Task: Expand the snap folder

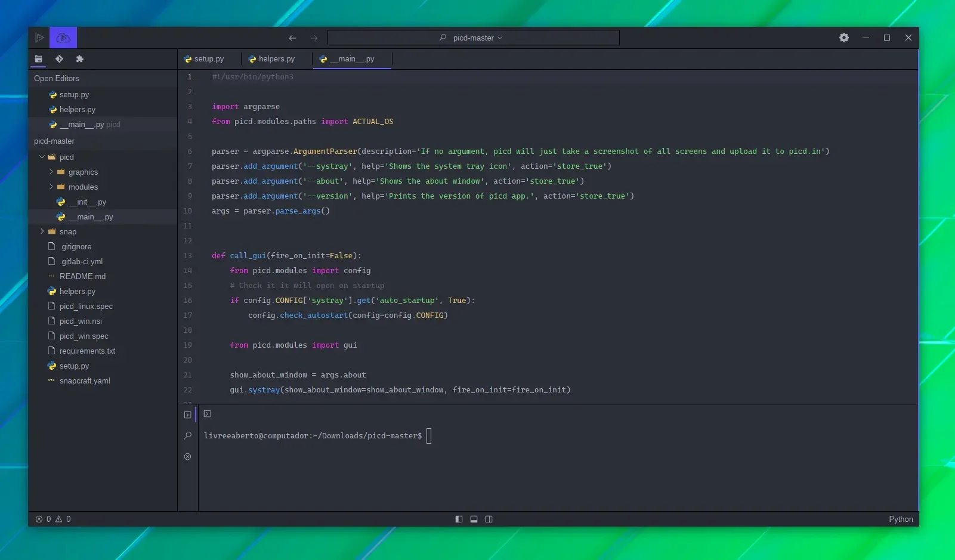Action: (x=42, y=231)
